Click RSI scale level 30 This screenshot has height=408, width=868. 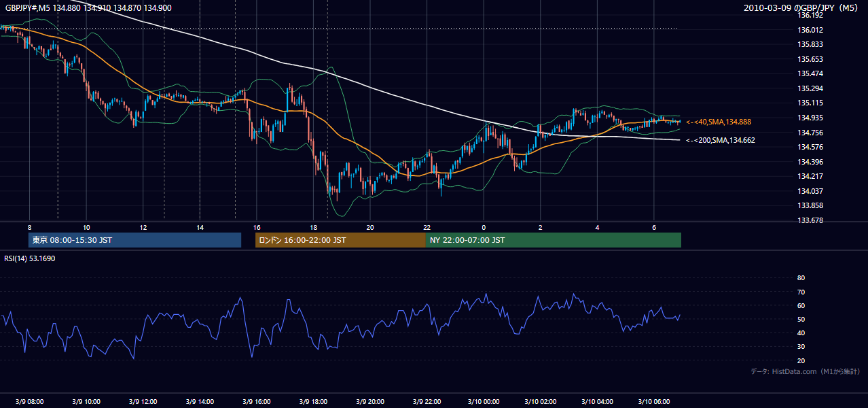(801, 347)
